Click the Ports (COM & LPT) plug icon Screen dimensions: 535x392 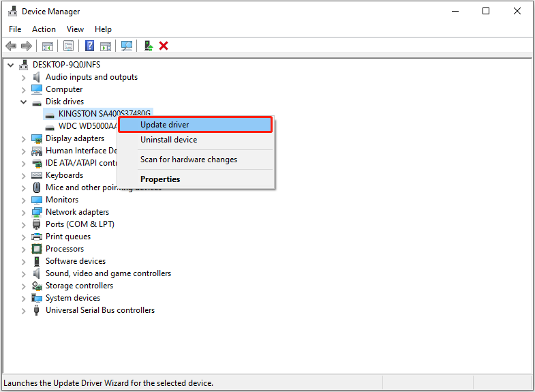coord(37,224)
